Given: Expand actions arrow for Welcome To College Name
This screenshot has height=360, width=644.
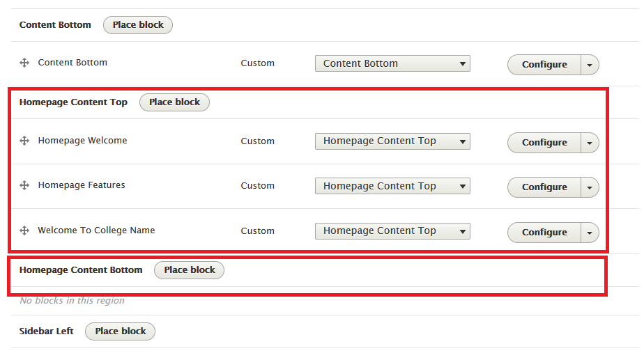Looking at the screenshot, I should (590, 232).
